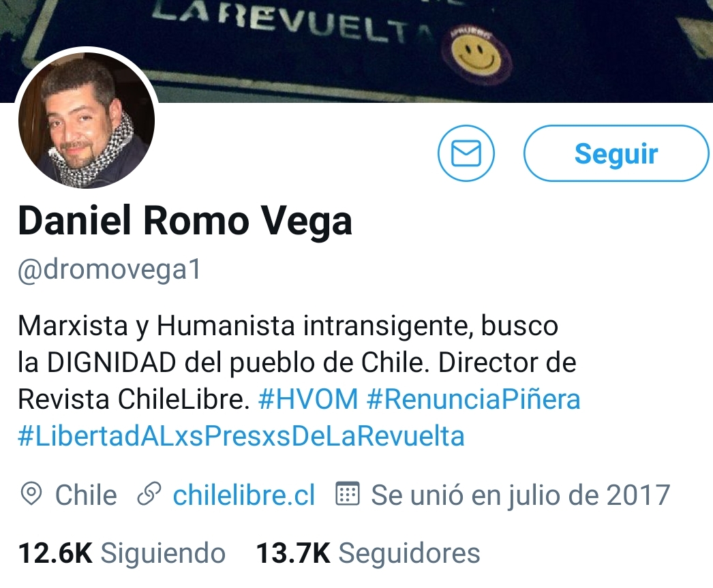This screenshot has width=713, height=588.
Task: Click the calendar joined-date icon
Action: coord(348,494)
